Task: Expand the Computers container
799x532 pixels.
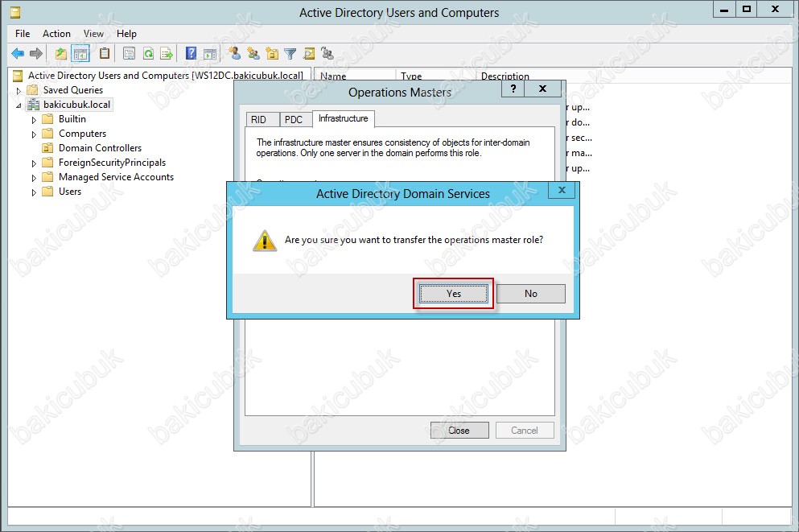Action: (x=34, y=134)
